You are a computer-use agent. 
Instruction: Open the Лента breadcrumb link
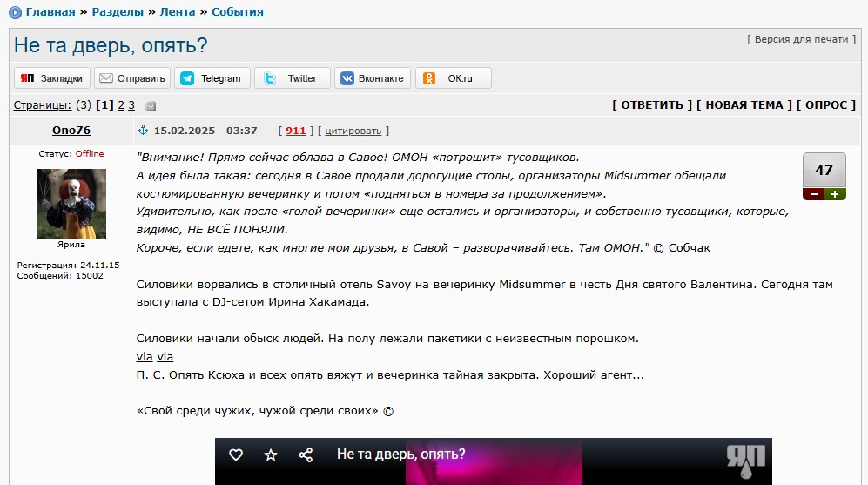[x=177, y=11]
